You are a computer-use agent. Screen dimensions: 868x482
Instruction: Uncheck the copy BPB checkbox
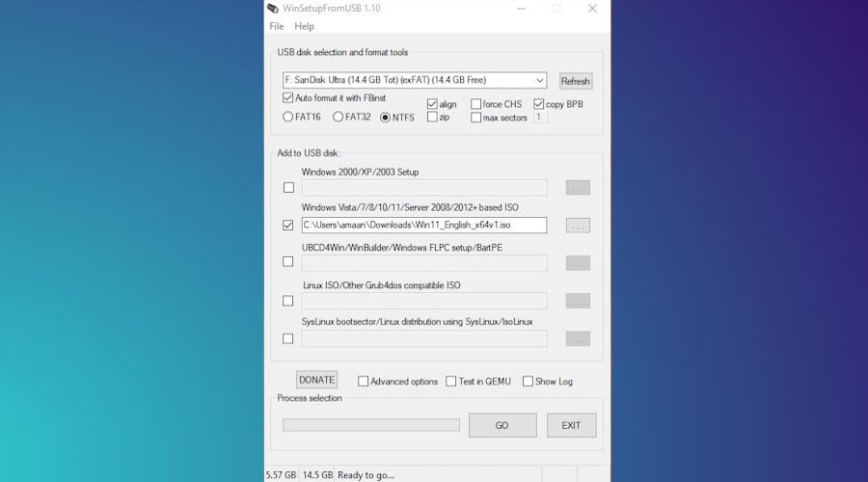(538, 104)
